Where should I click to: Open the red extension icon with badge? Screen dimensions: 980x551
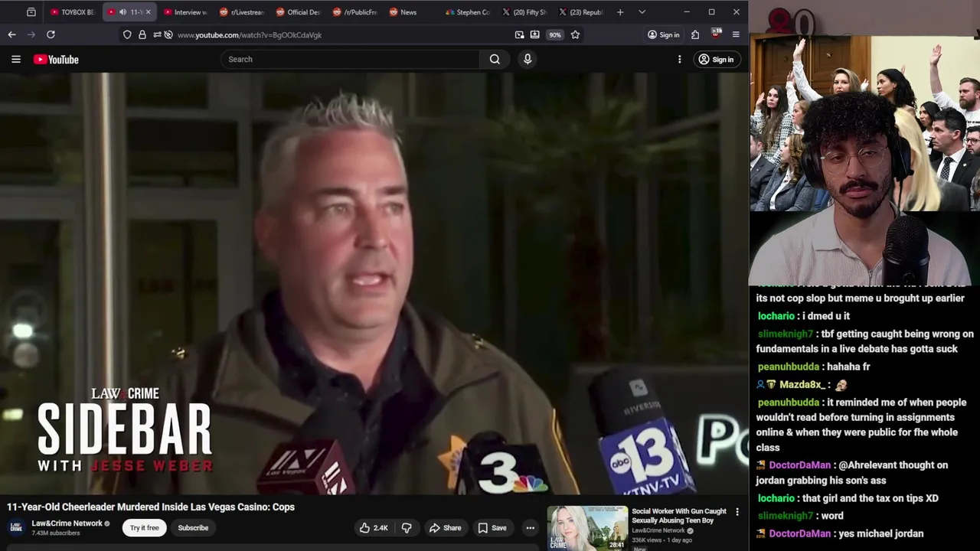click(x=716, y=34)
